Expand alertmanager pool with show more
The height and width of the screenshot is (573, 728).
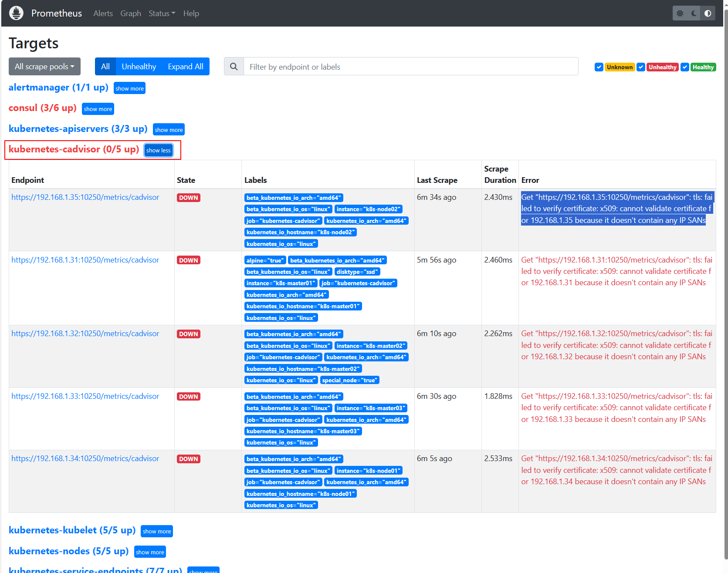point(129,88)
